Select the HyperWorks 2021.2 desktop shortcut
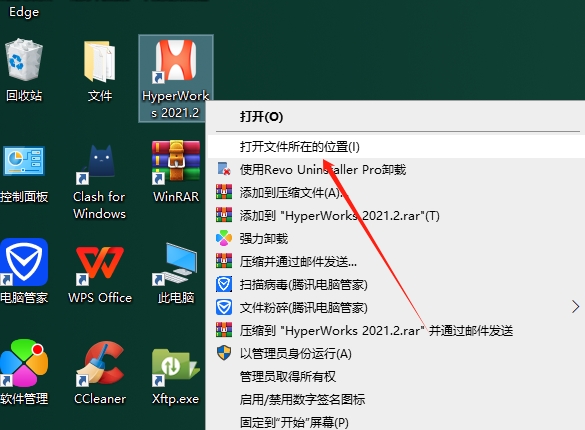 (175, 78)
